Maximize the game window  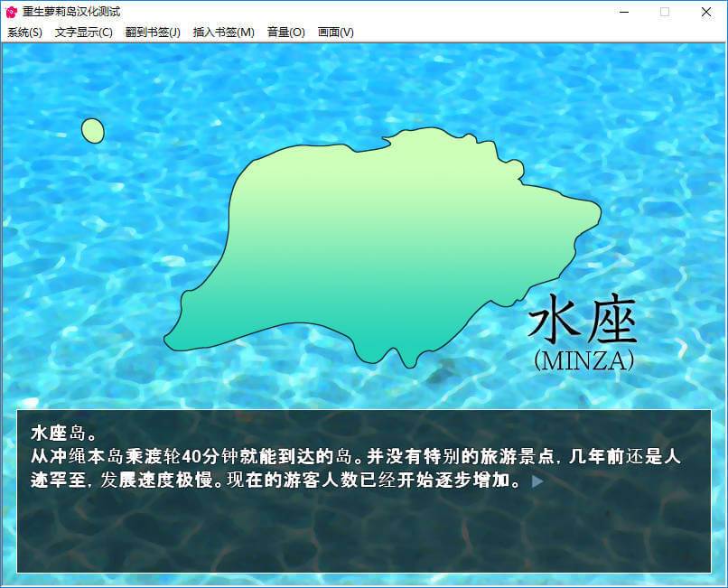tap(665, 12)
